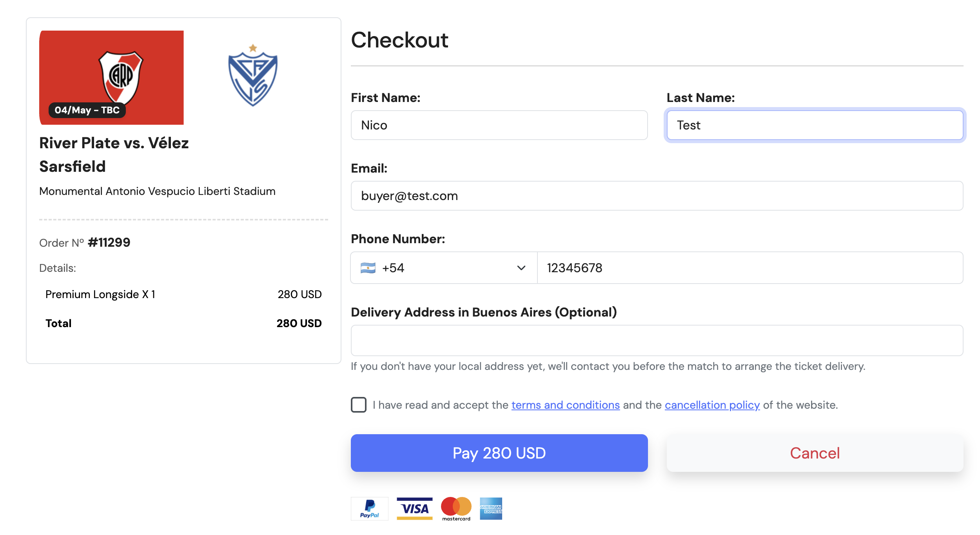Click the Last Name input field
The height and width of the screenshot is (535, 980).
point(815,125)
